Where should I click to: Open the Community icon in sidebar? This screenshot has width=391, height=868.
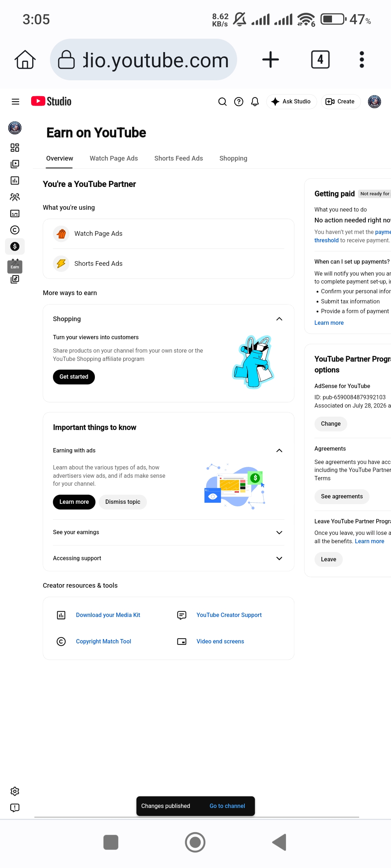pos(15,197)
